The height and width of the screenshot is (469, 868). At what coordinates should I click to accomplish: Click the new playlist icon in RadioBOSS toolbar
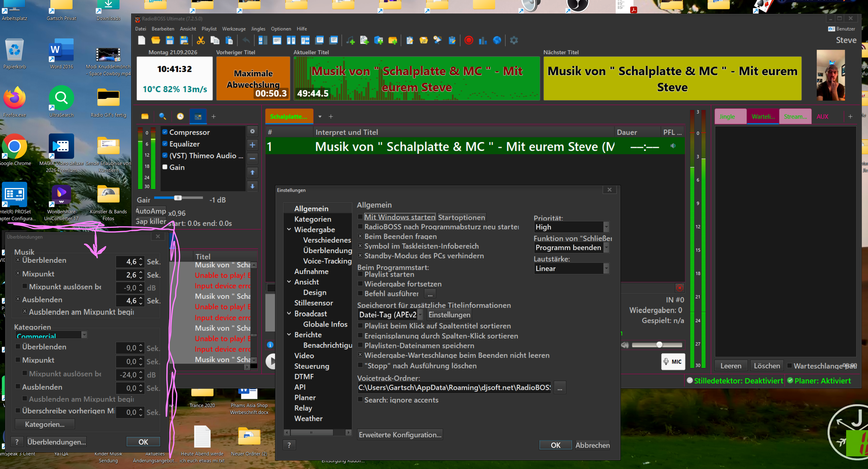coord(142,41)
